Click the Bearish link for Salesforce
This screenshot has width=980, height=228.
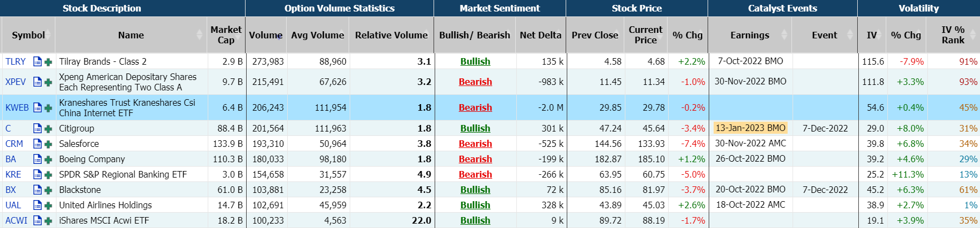475,144
